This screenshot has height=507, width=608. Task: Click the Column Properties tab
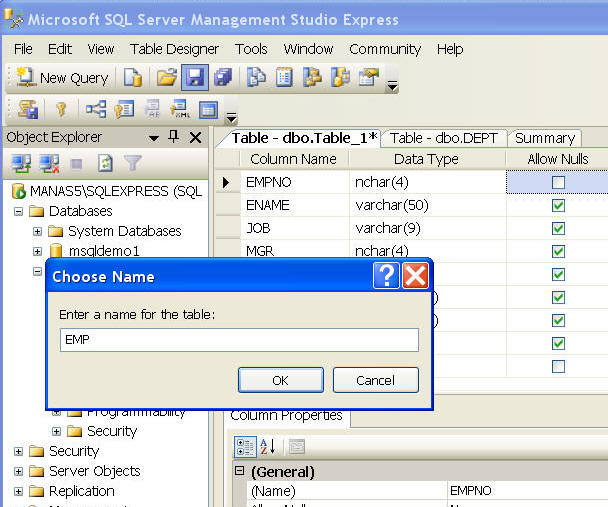286,416
